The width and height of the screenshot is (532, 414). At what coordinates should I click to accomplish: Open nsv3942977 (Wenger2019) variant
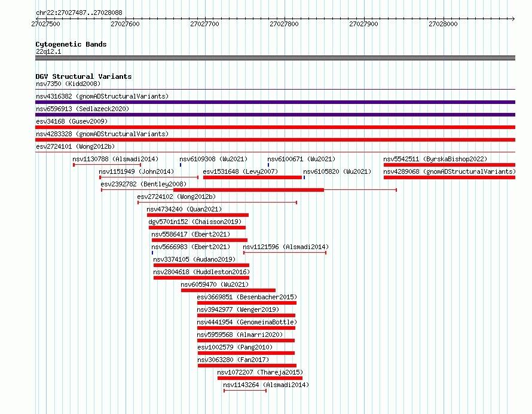(x=238, y=309)
